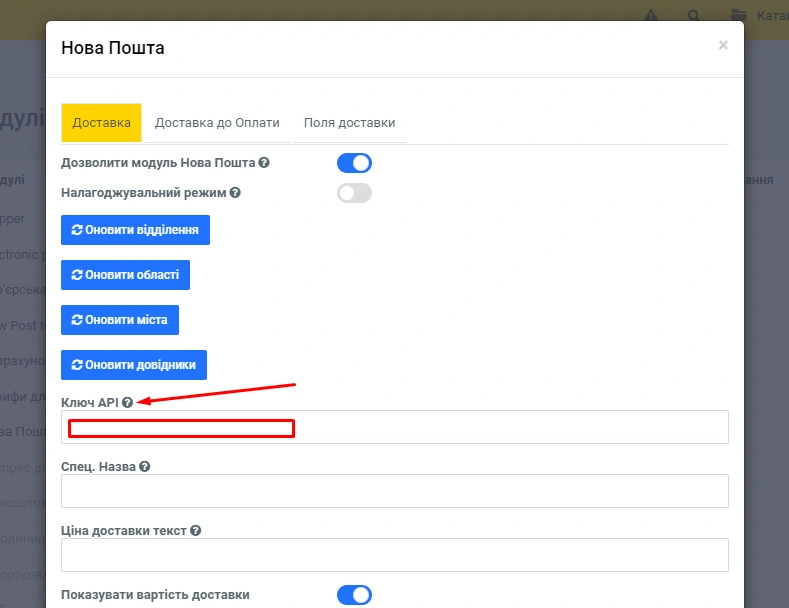The image size is (789, 608).
Task: Select the Доставка tab
Action: click(102, 123)
